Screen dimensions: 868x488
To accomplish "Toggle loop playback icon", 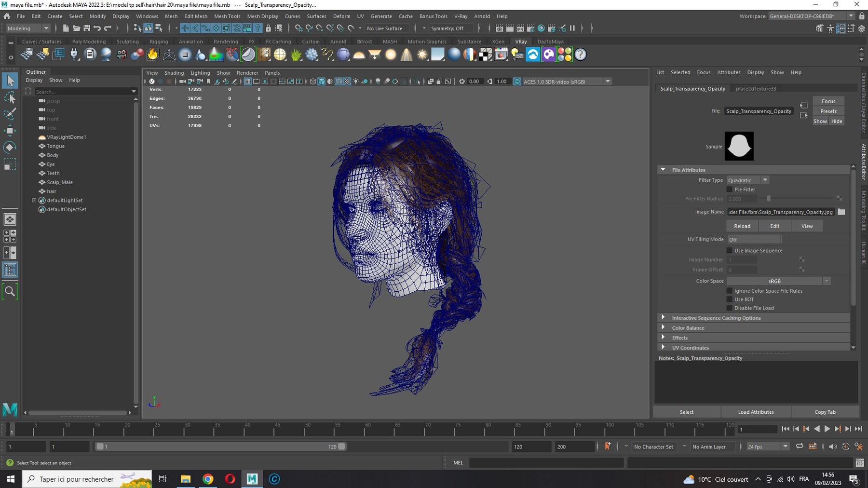I will (x=800, y=447).
